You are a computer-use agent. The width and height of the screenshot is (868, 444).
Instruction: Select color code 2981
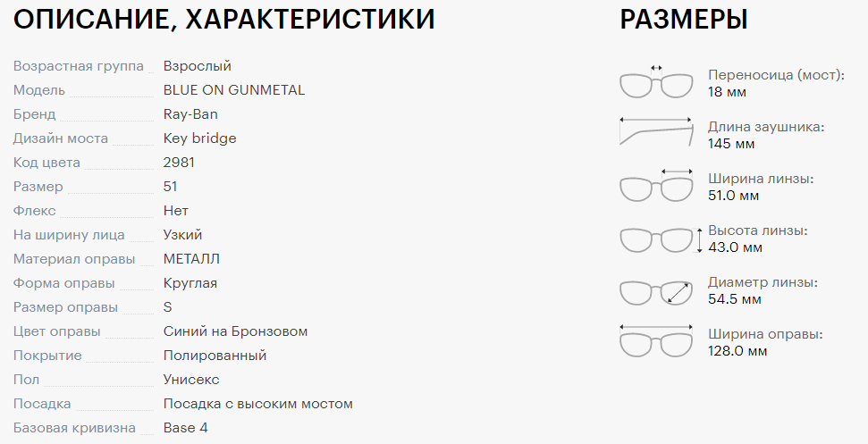pyautogui.click(x=179, y=162)
